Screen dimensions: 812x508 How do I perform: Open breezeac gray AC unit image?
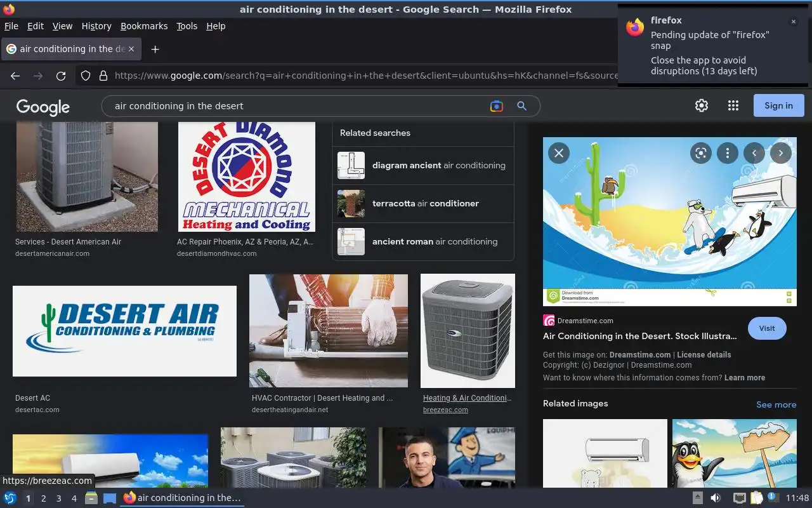click(468, 331)
